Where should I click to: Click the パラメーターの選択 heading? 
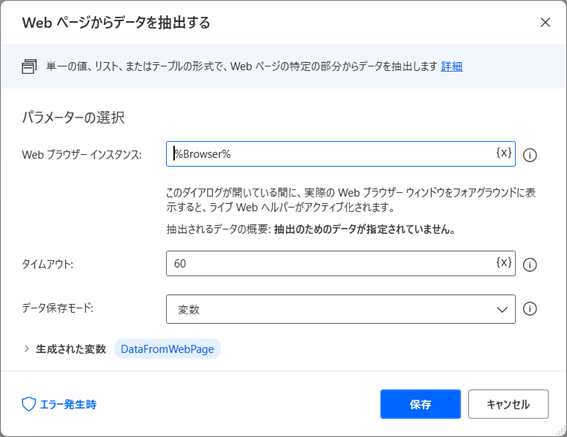[x=73, y=118]
